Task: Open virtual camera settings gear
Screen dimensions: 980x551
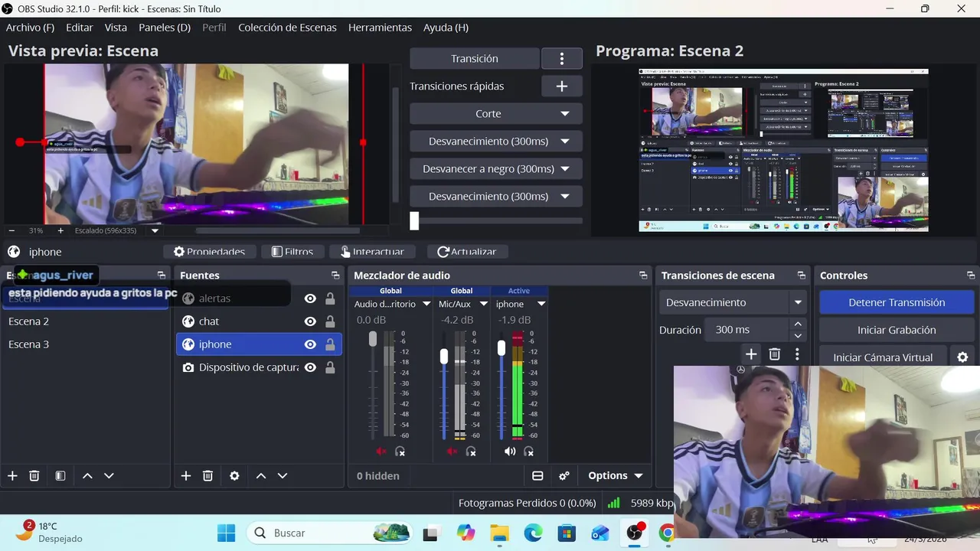Action: click(962, 357)
